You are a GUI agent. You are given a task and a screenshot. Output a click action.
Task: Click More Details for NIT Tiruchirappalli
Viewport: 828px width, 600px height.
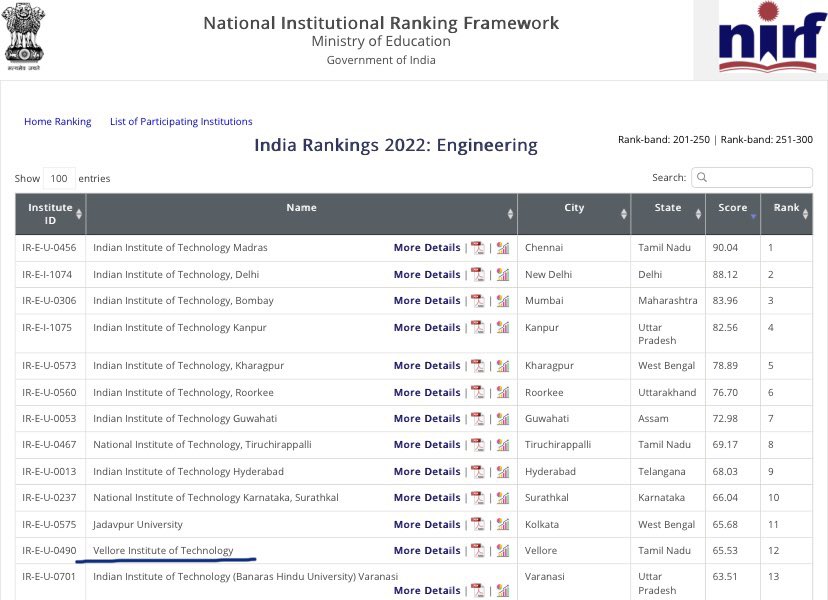click(x=427, y=445)
